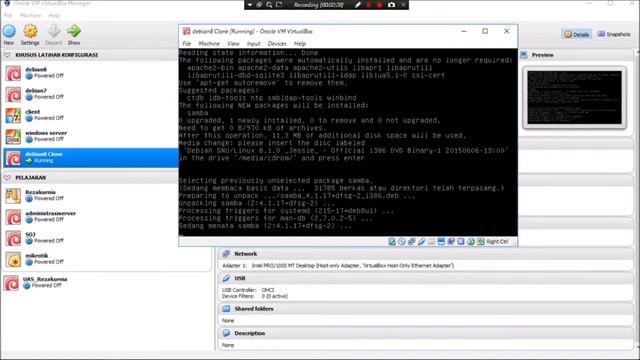
Task: Open Help menu in VirtualBox Manager
Action: 54,16
